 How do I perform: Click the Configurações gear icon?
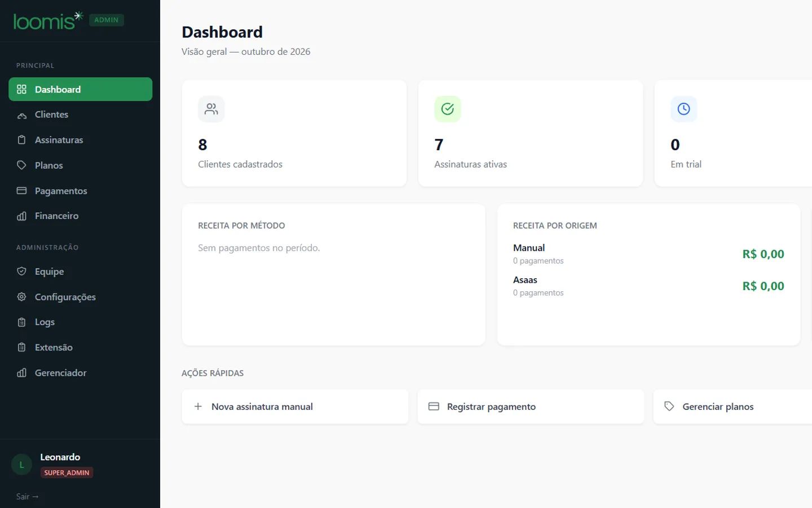click(21, 297)
